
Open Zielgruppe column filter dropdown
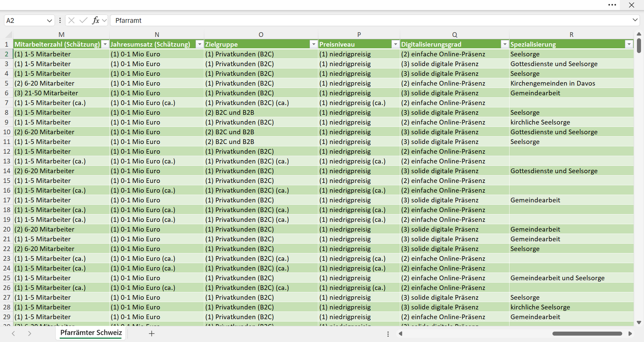click(314, 44)
